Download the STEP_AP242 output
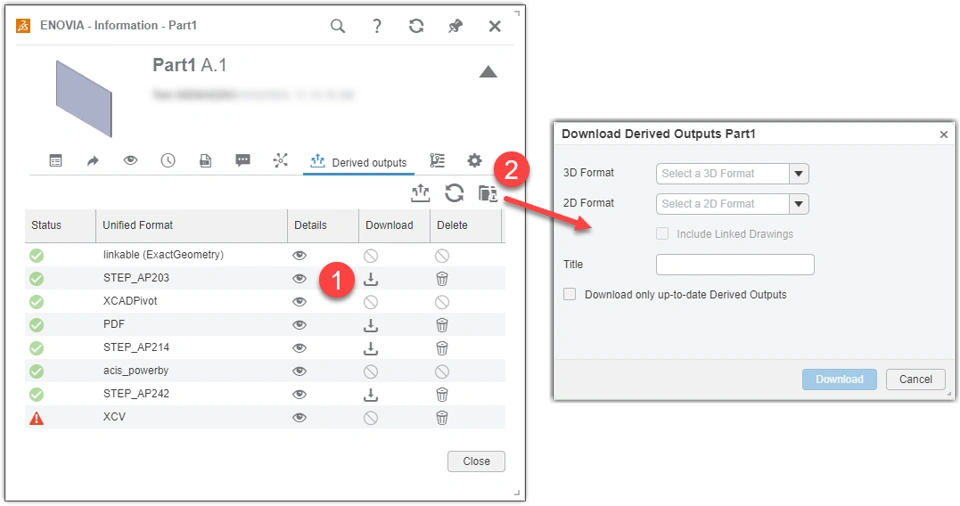 371,395
